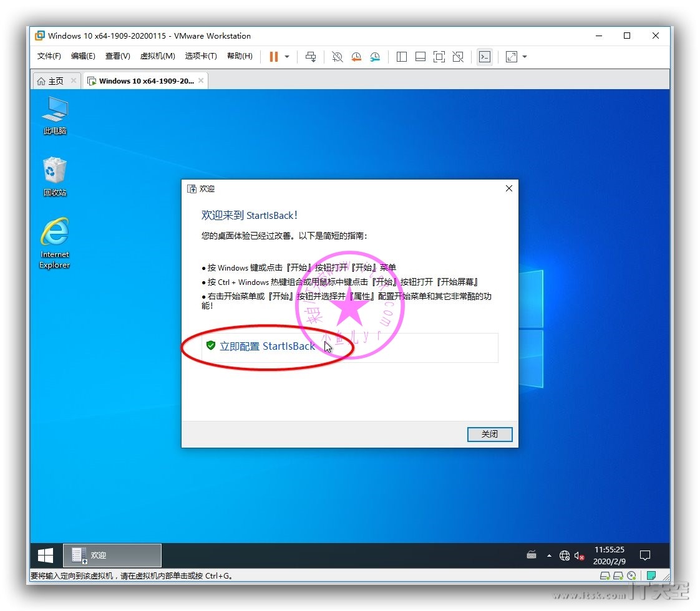The width and height of the screenshot is (700, 611).
Task: Revert to previous snapshot icon
Action: [x=356, y=57]
